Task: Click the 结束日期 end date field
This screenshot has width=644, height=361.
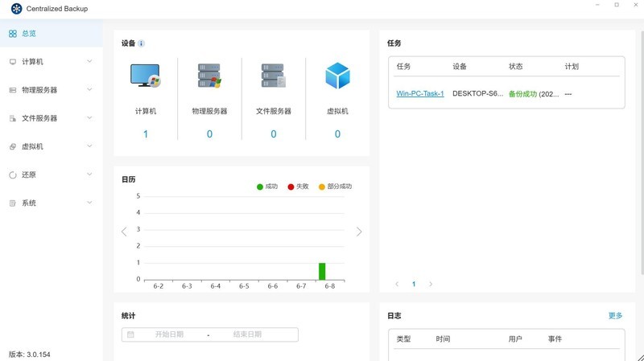Action: click(x=247, y=334)
